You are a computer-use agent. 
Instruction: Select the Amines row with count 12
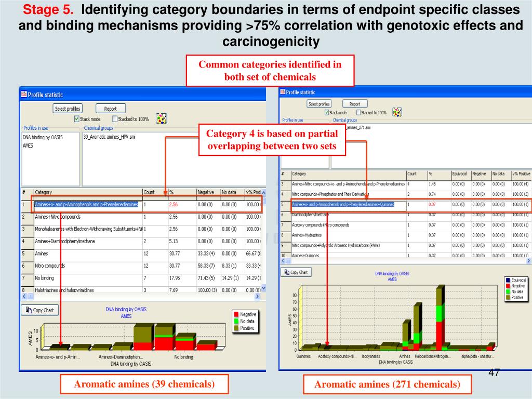(x=141, y=254)
